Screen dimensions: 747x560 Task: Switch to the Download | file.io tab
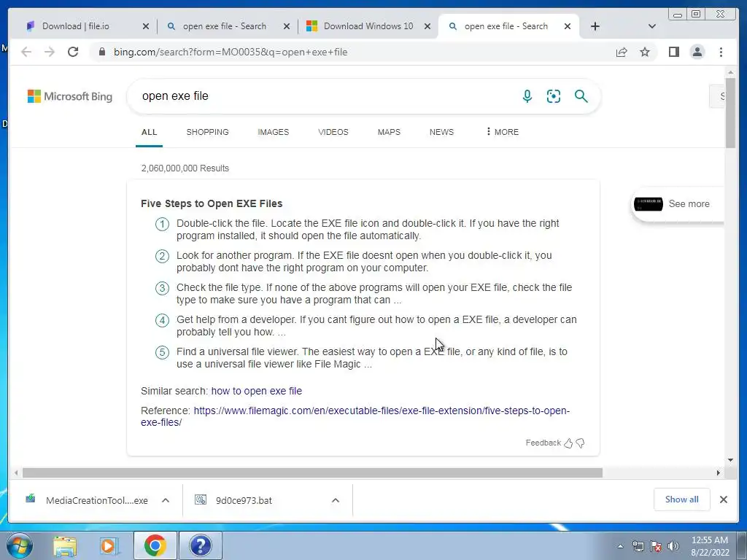tap(75, 26)
